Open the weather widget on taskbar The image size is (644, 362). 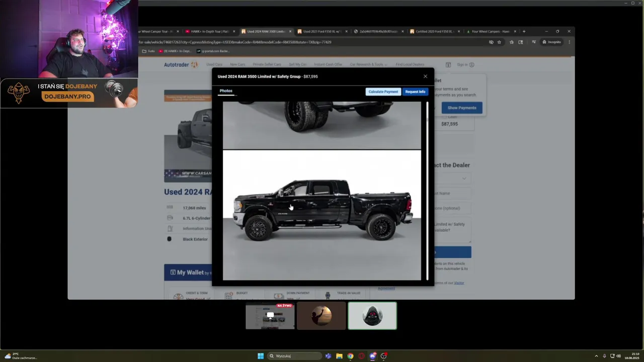[21, 356]
